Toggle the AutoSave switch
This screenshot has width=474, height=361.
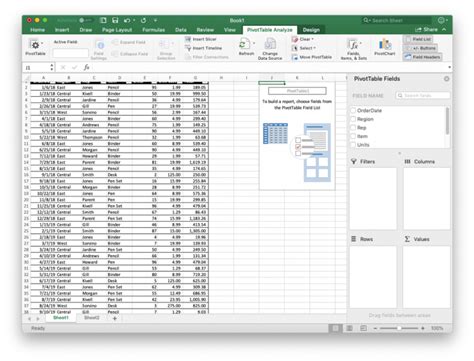85,20
